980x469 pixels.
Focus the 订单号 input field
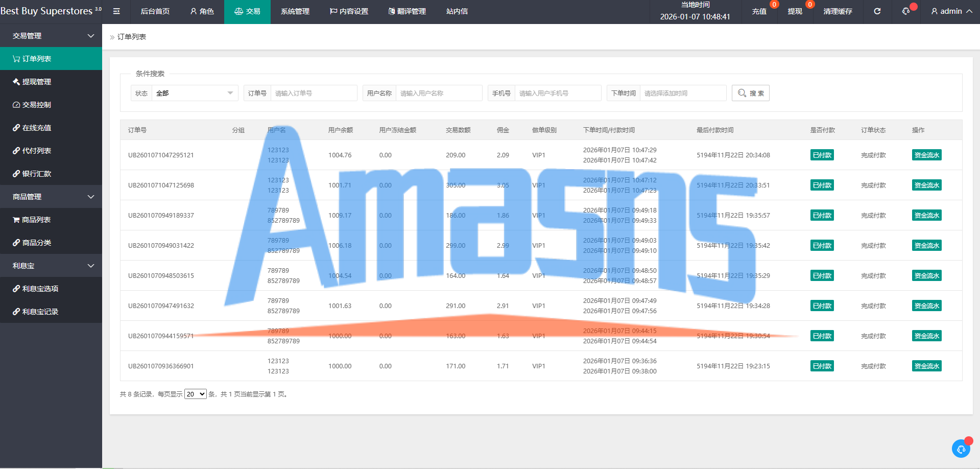pyautogui.click(x=314, y=93)
